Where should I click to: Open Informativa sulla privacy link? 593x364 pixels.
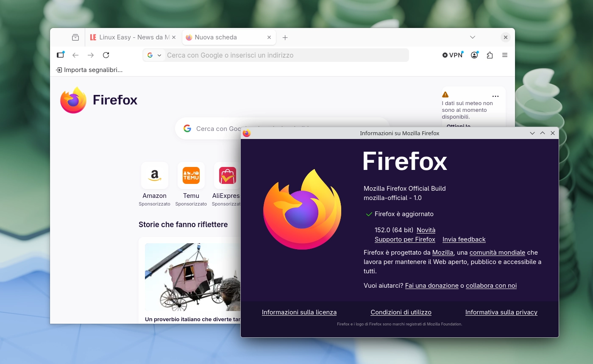pyautogui.click(x=501, y=312)
